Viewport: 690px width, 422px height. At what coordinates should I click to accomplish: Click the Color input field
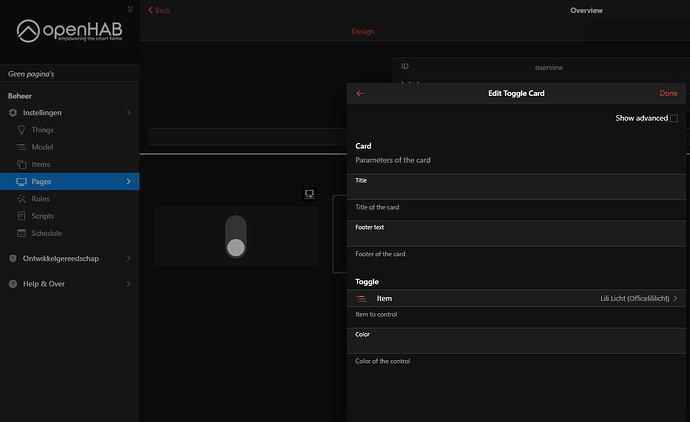pos(517,346)
